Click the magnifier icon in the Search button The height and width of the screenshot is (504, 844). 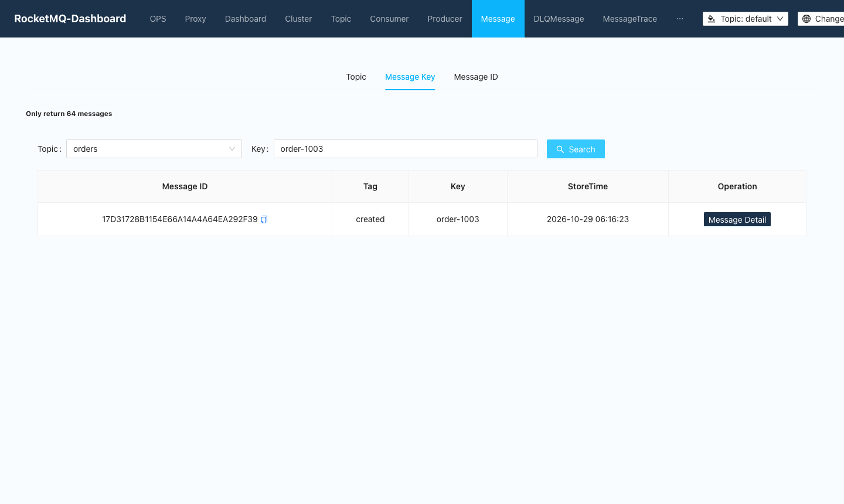560,149
